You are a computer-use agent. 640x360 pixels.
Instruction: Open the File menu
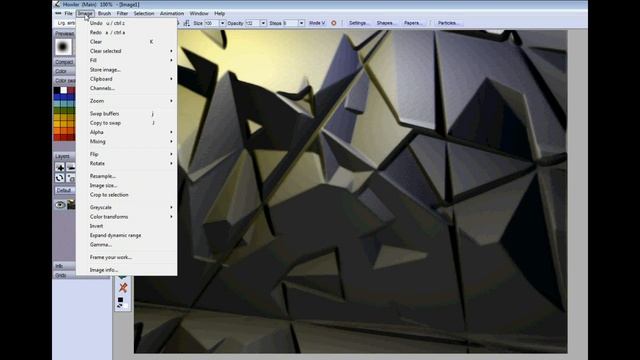68,13
